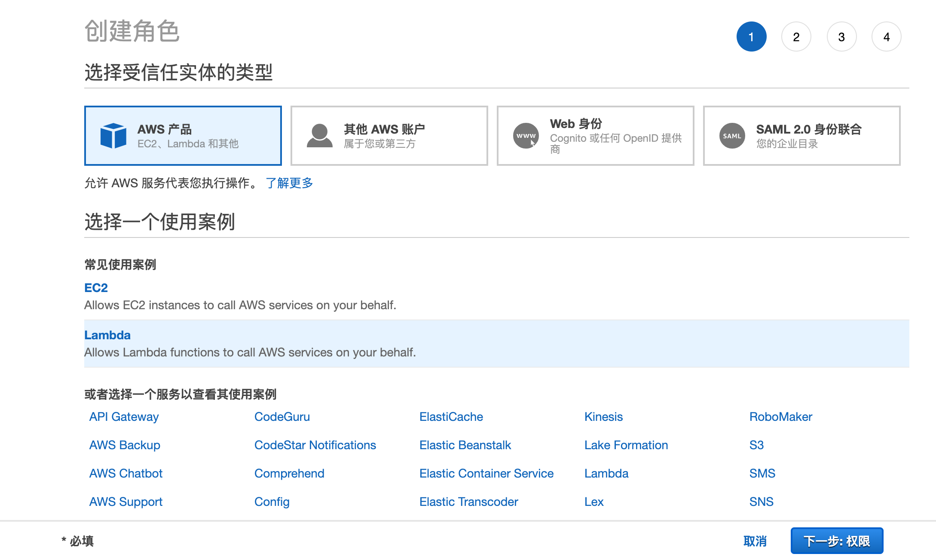This screenshot has height=560, width=936.
Task: Select Elastic Container Service link
Action: (486, 473)
